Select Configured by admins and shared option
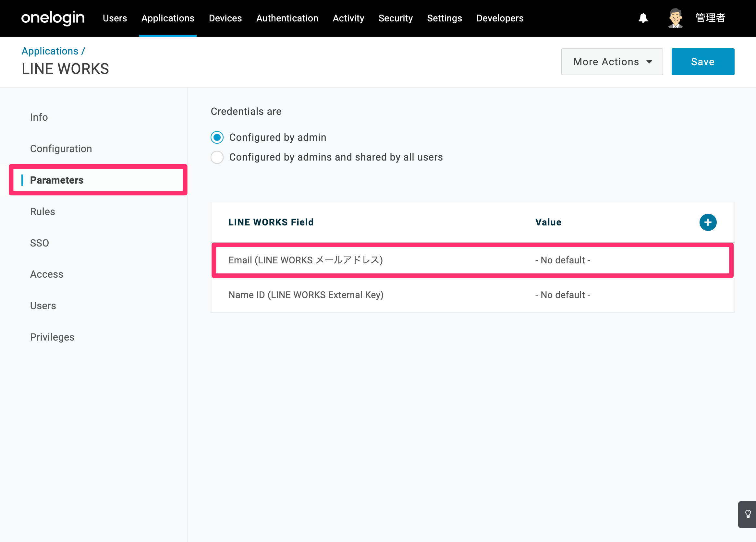Screen dimensions: 756x542 tap(217, 157)
